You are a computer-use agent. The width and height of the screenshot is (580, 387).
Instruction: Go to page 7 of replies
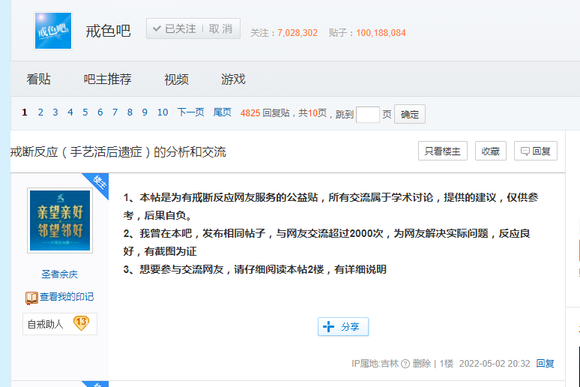pos(115,112)
